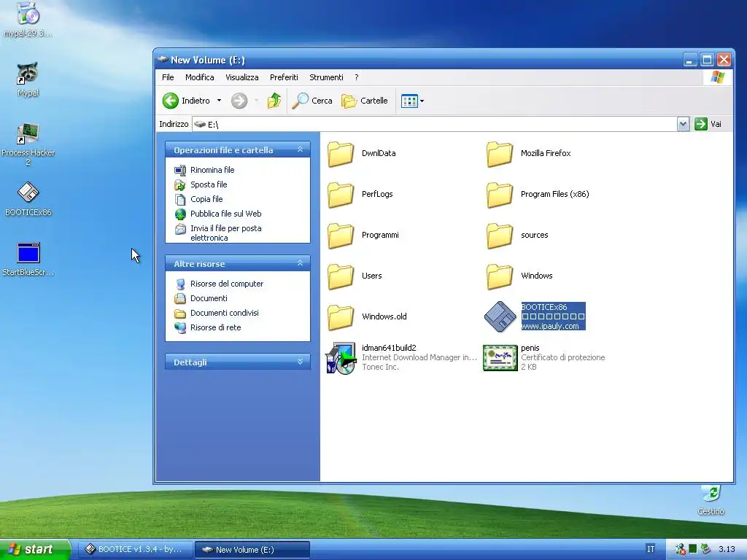Go up one folder level
Screen dimensions: 747x560
click(274, 101)
